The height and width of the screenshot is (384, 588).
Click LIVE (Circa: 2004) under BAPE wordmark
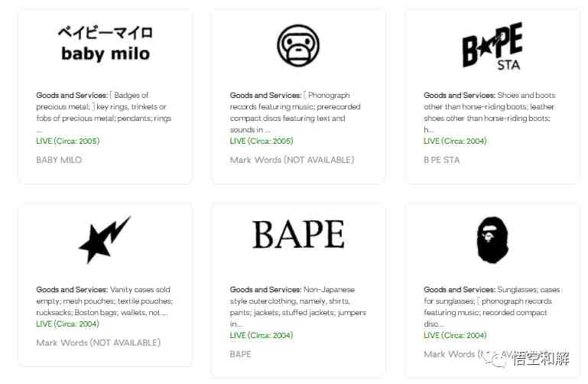(262, 335)
